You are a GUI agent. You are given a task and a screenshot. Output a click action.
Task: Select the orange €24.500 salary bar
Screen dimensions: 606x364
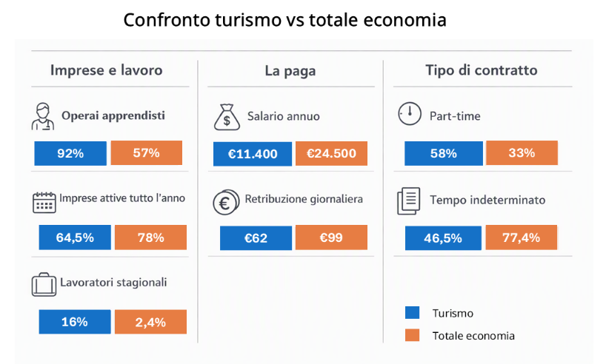(x=331, y=153)
